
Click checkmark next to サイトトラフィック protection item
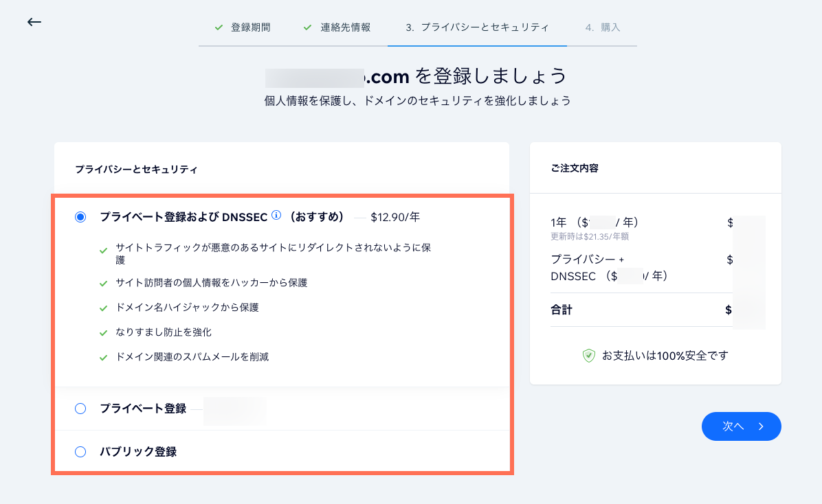coord(104,247)
